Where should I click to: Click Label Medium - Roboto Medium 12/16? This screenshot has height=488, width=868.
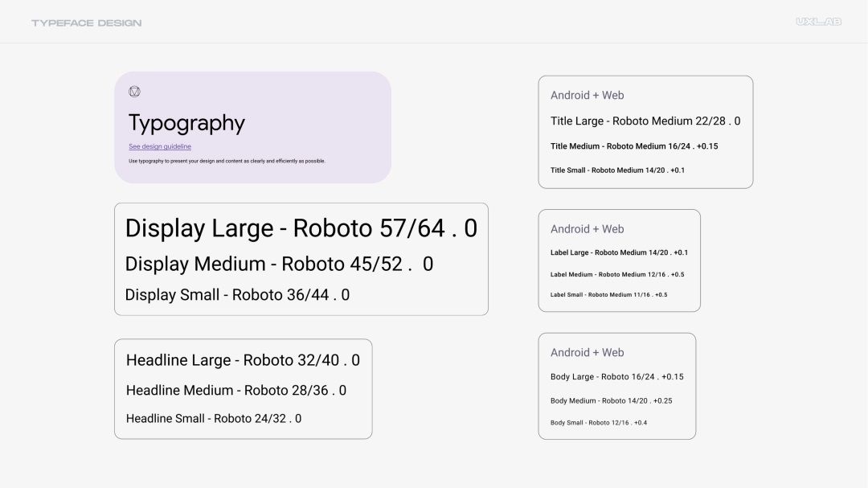(617, 275)
